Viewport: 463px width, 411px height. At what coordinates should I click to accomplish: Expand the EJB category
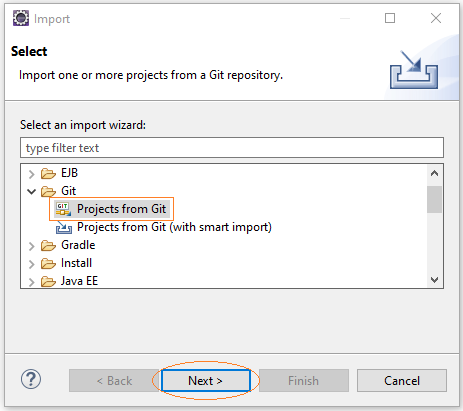[32, 174]
